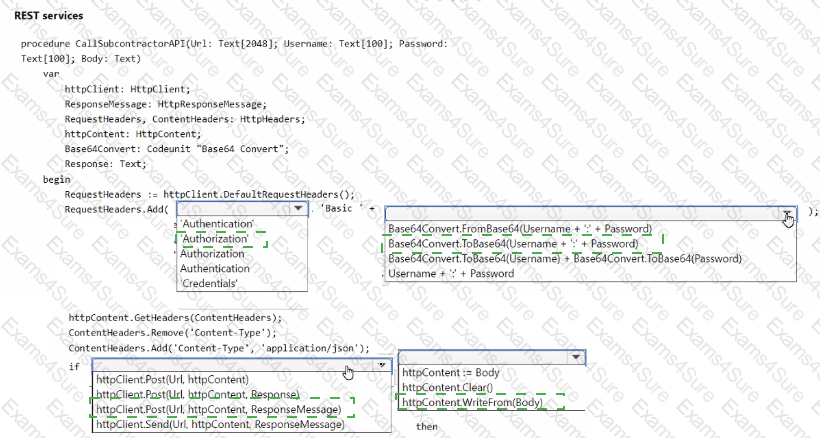Select the quoted 'Authentication' option
Screen dimensions: 820x438
216,224
